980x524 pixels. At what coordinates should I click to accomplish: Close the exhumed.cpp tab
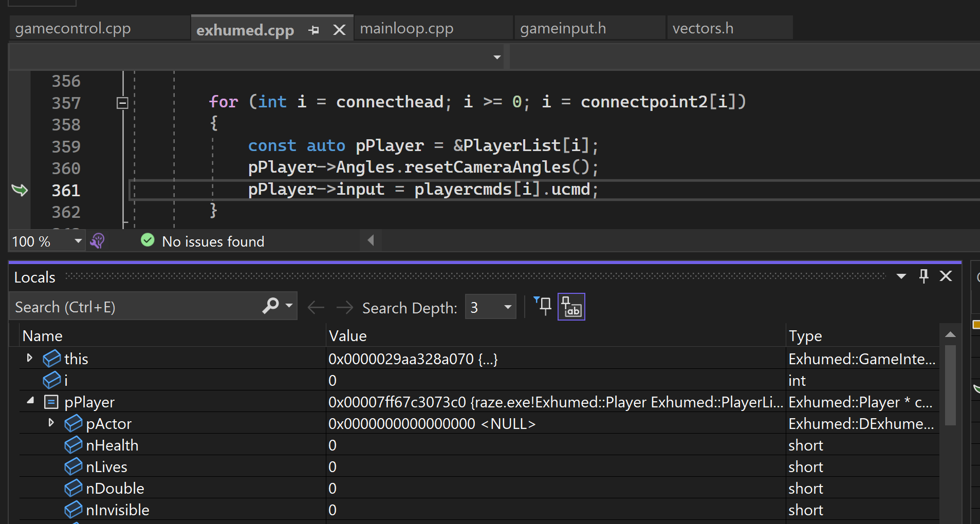(x=339, y=30)
